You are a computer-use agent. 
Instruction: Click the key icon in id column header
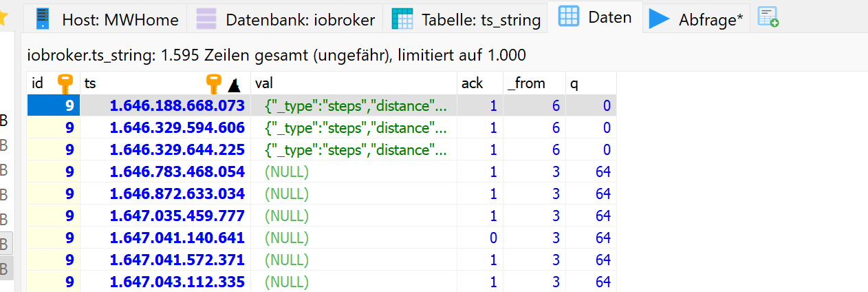[x=65, y=84]
